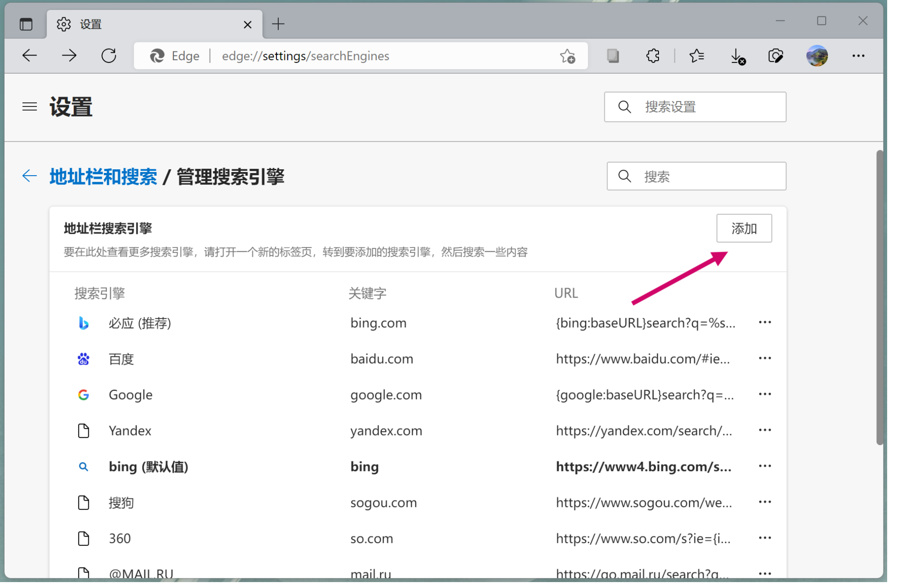
Task: Maximize the Edge window
Action: click(x=821, y=21)
